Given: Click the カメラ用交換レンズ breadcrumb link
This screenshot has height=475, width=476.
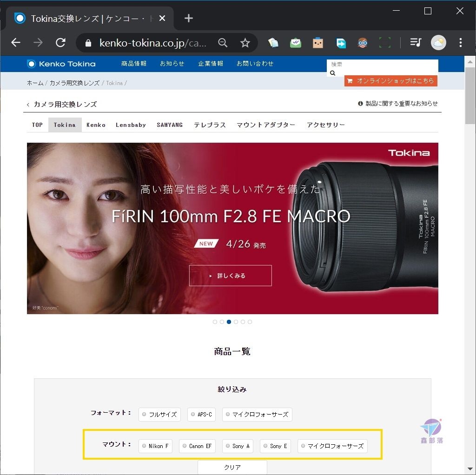Looking at the screenshot, I should (x=74, y=83).
